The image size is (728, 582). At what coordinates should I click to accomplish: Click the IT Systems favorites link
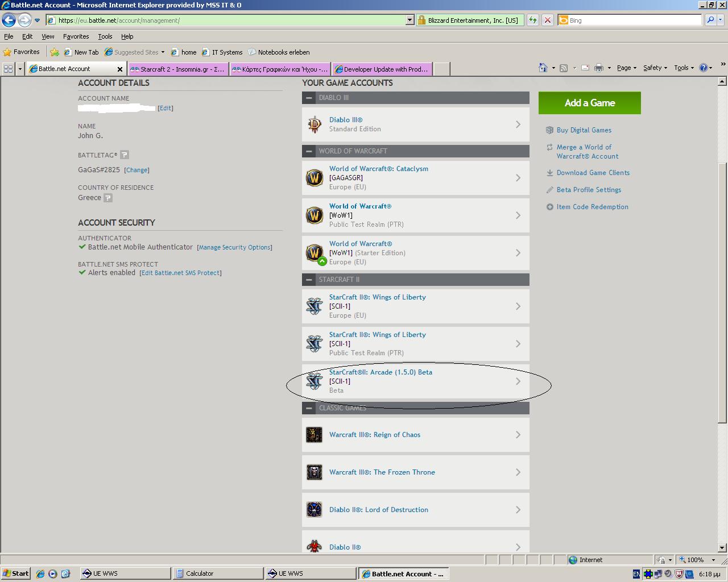coord(222,52)
